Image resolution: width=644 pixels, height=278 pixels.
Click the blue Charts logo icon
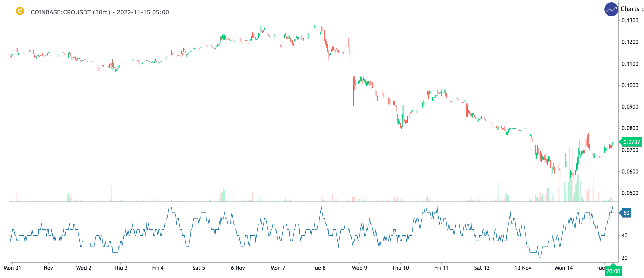(x=611, y=10)
